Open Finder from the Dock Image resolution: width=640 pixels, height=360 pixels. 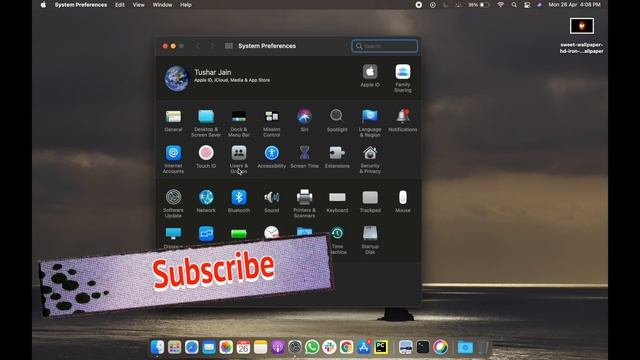[157, 347]
